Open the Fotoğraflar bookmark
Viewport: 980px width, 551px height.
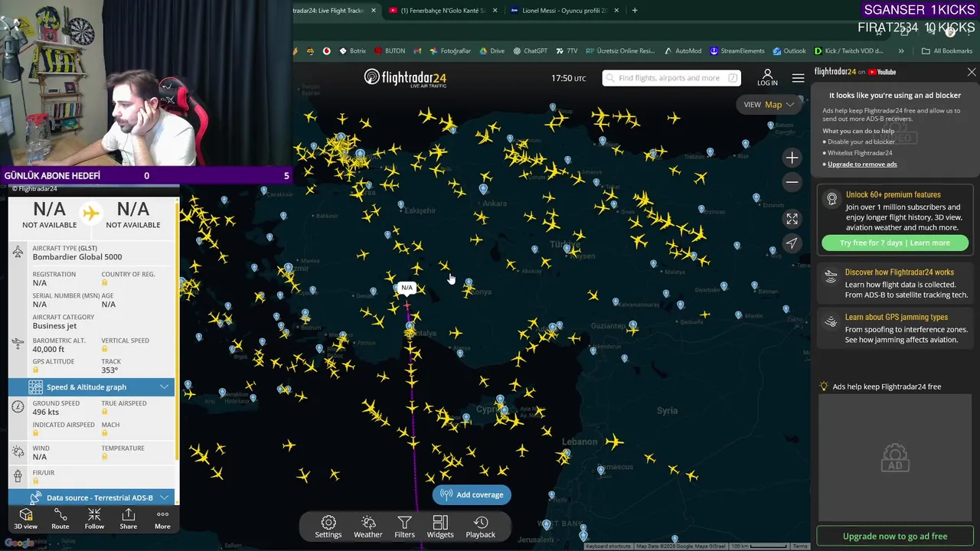coord(451,51)
